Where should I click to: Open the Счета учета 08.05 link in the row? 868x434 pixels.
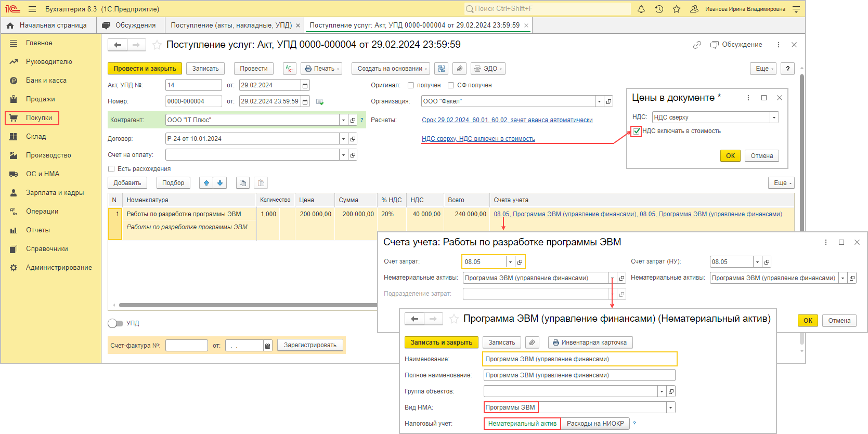coord(638,214)
